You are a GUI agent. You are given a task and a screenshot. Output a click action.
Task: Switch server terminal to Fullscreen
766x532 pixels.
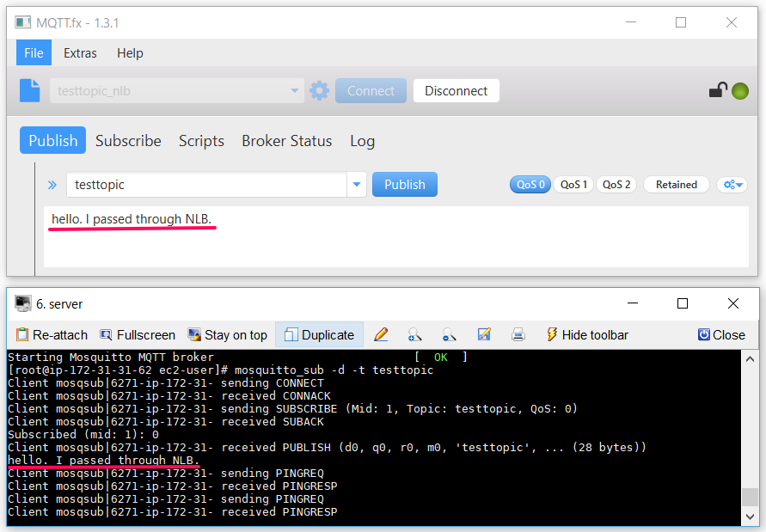click(138, 335)
